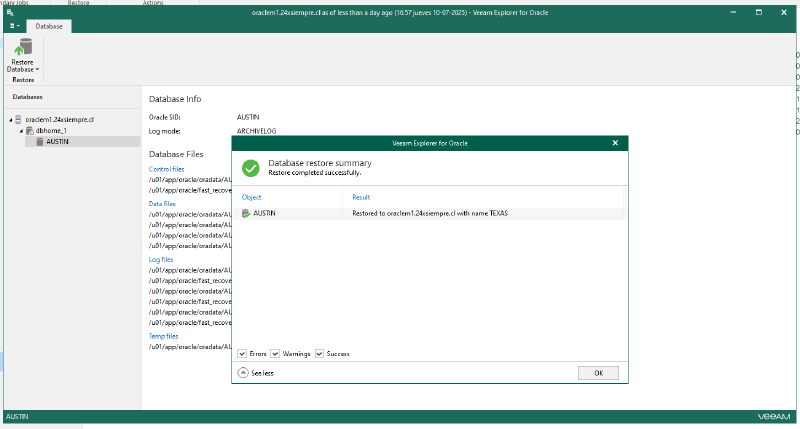Sort by the Object column header

click(x=252, y=197)
